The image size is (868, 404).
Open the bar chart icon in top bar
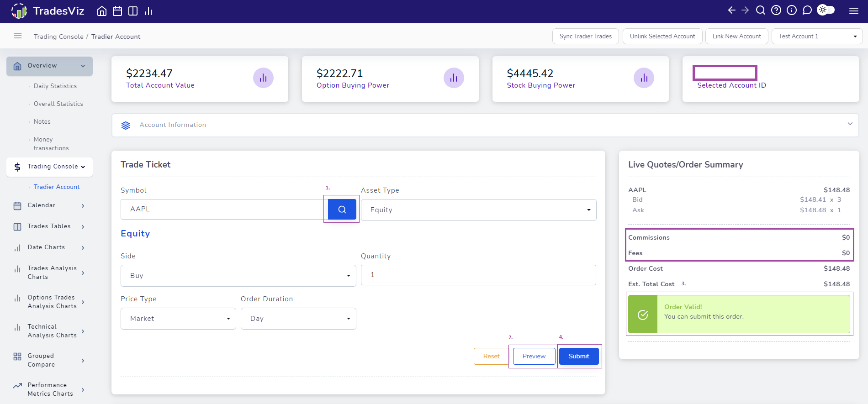tap(148, 11)
